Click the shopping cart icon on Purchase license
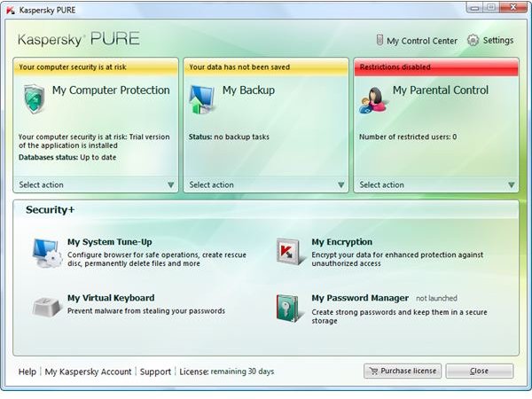Image resolution: width=532 pixels, height=399 pixels. (373, 371)
